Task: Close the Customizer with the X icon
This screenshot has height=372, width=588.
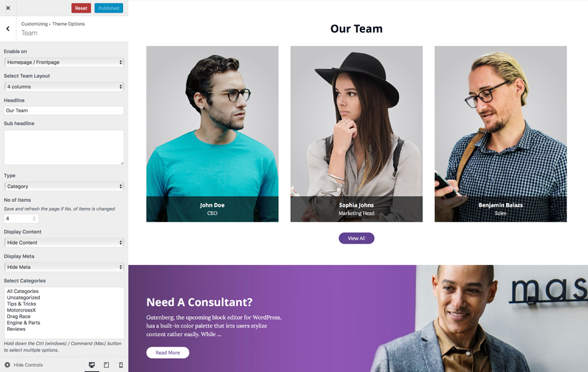Action: (x=8, y=8)
